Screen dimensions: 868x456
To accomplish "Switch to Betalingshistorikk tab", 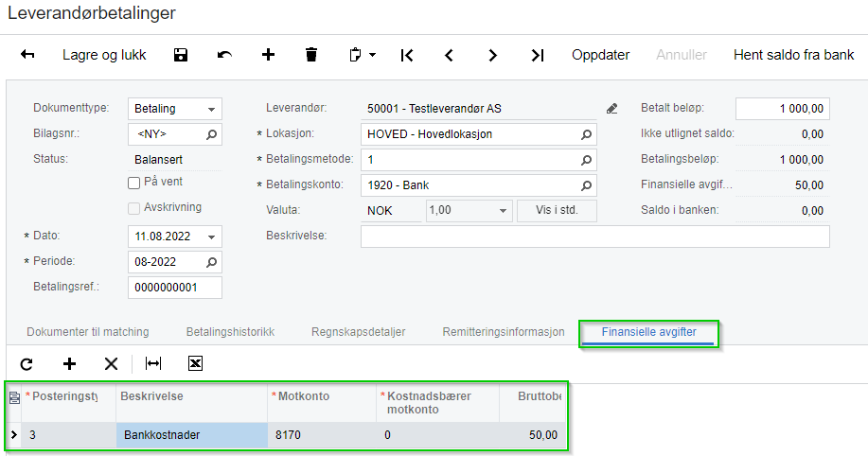I will [x=230, y=332].
